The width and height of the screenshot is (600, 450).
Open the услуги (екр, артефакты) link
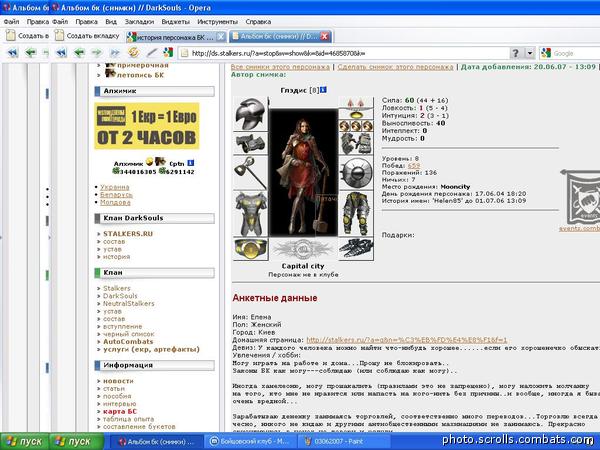tap(151, 349)
